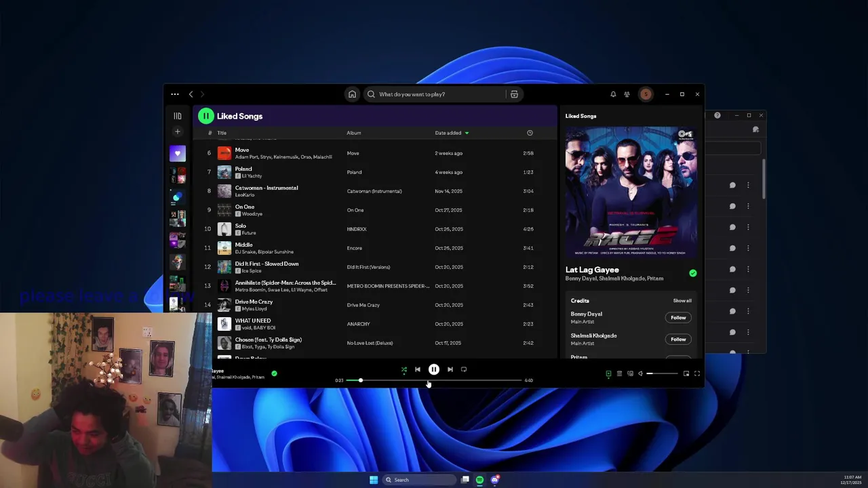Toggle shuffle
868x488 pixels.
(x=404, y=370)
